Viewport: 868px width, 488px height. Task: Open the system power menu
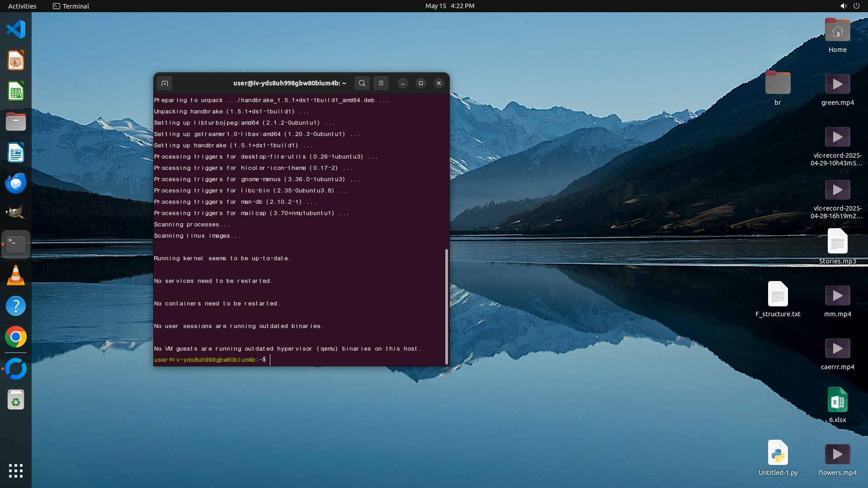tap(856, 6)
